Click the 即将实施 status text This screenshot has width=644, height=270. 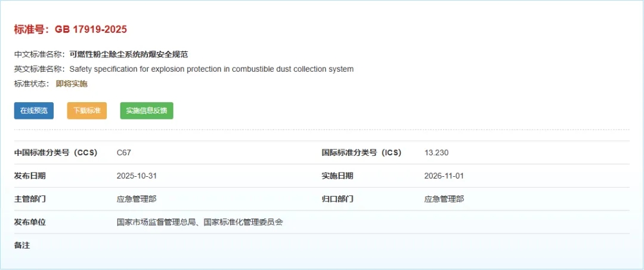[x=72, y=84]
